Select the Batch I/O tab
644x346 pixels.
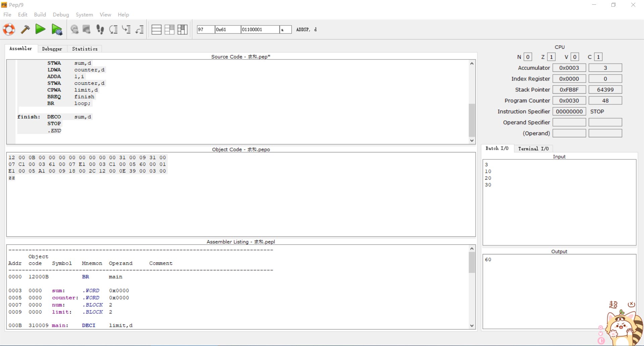(x=497, y=148)
